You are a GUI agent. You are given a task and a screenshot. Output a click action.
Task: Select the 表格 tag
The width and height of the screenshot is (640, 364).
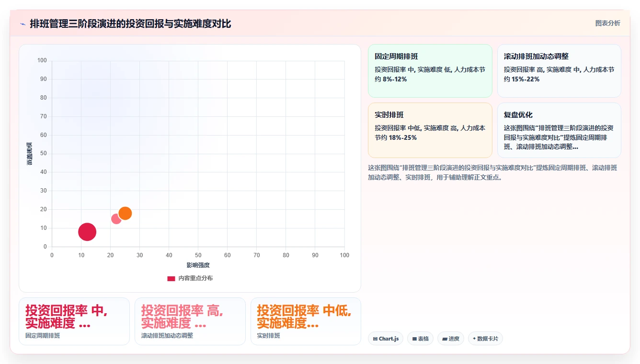[420, 339]
